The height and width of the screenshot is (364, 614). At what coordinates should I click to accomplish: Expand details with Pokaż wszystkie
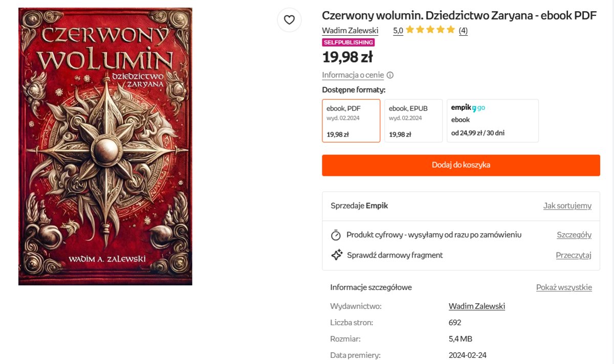tap(564, 287)
